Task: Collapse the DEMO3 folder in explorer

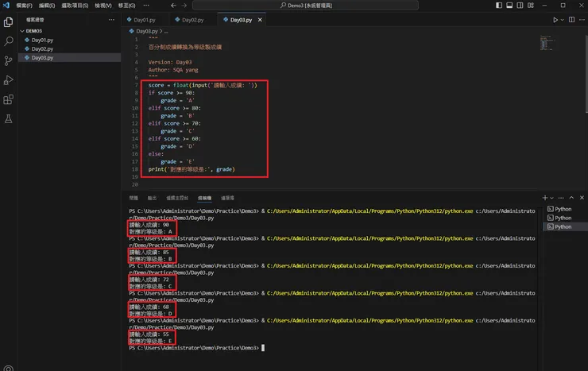Action: [x=34, y=31]
